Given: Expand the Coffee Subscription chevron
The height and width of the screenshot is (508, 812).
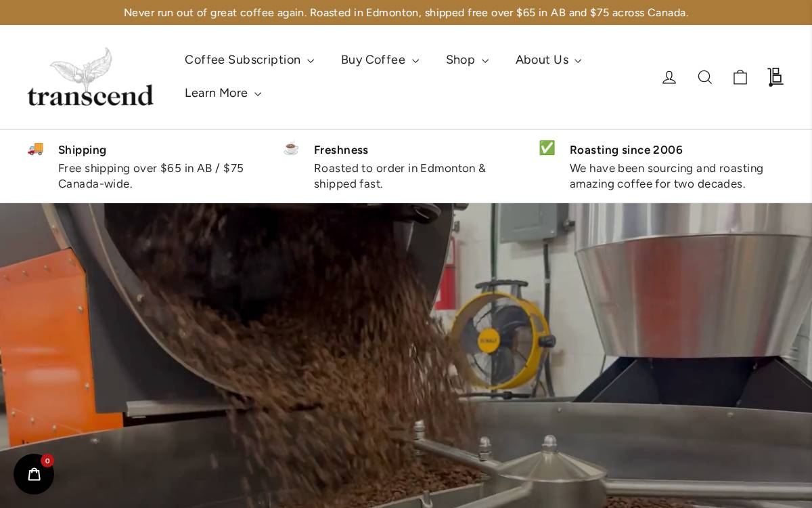Looking at the screenshot, I should click(x=311, y=61).
